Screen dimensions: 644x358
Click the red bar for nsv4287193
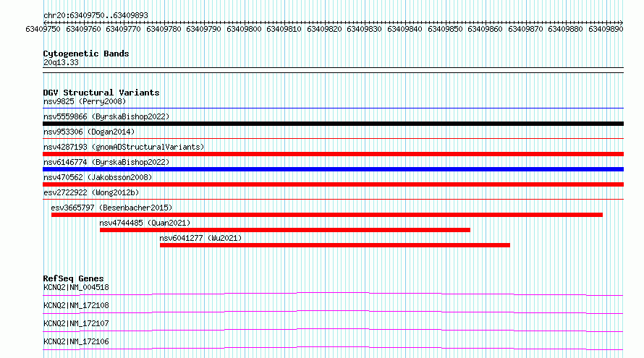click(x=333, y=154)
